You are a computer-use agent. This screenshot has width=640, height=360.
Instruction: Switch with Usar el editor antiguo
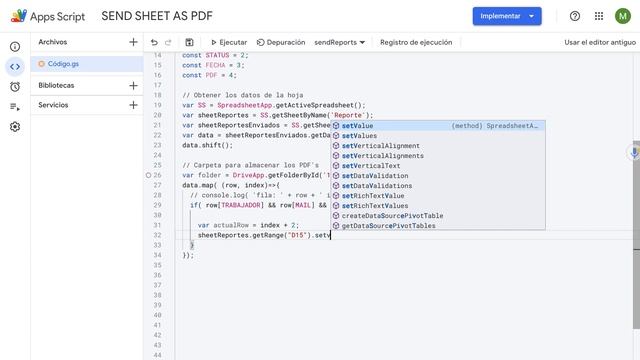click(600, 42)
